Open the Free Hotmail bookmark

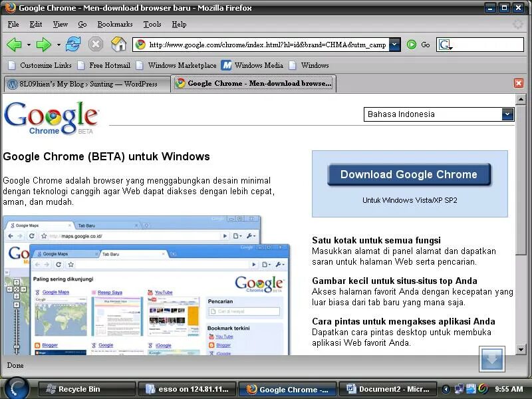(x=104, y=65)
